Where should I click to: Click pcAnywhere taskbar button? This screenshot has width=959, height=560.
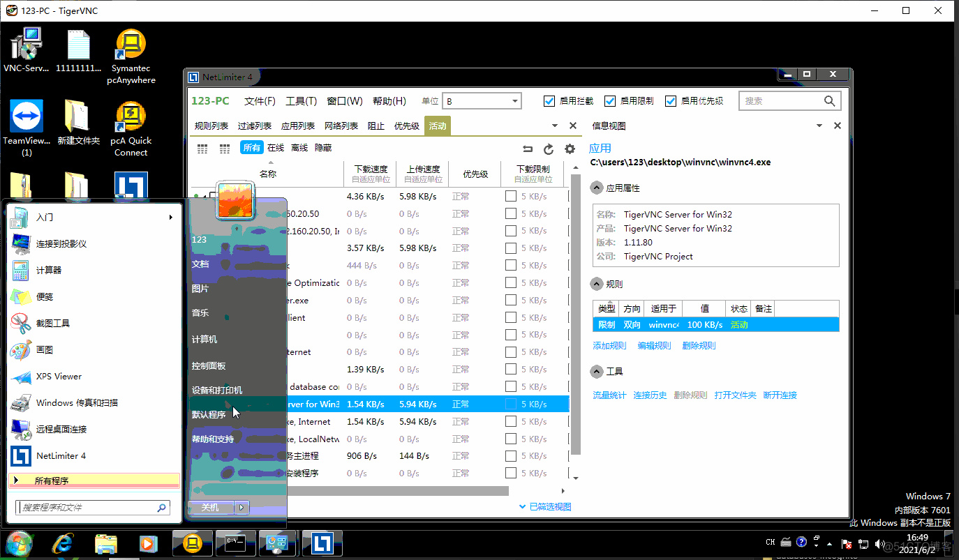pos(192,543)
